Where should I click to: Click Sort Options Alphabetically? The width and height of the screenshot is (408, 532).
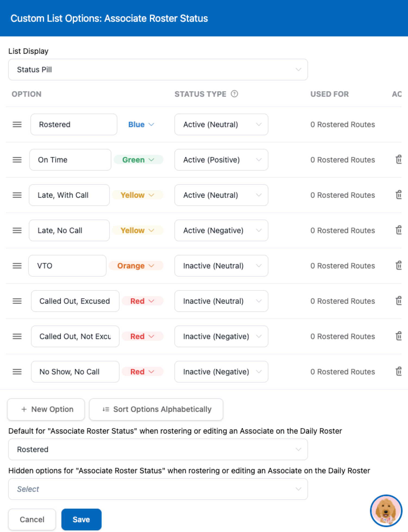pyautogui.click(x=156, y=409)
